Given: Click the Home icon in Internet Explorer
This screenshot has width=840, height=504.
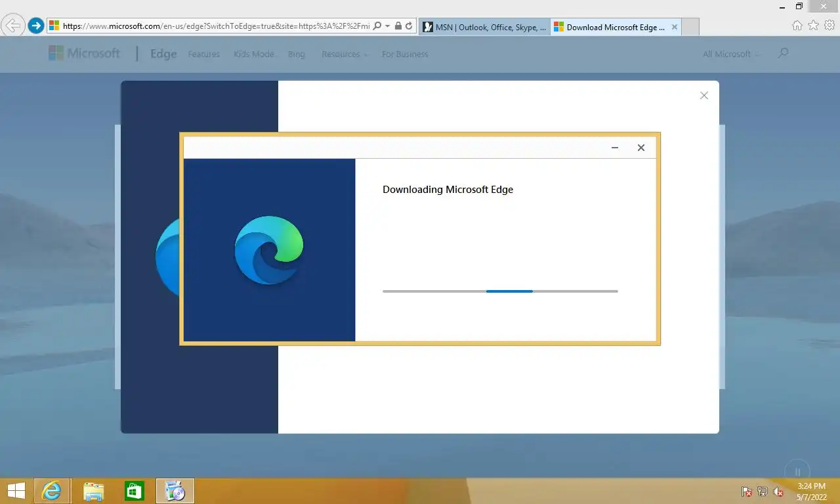Looking at the screenshot, I should click(797, 26).
